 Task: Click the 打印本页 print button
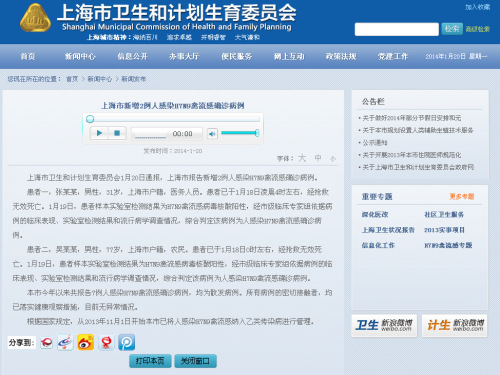coord(150,361)
